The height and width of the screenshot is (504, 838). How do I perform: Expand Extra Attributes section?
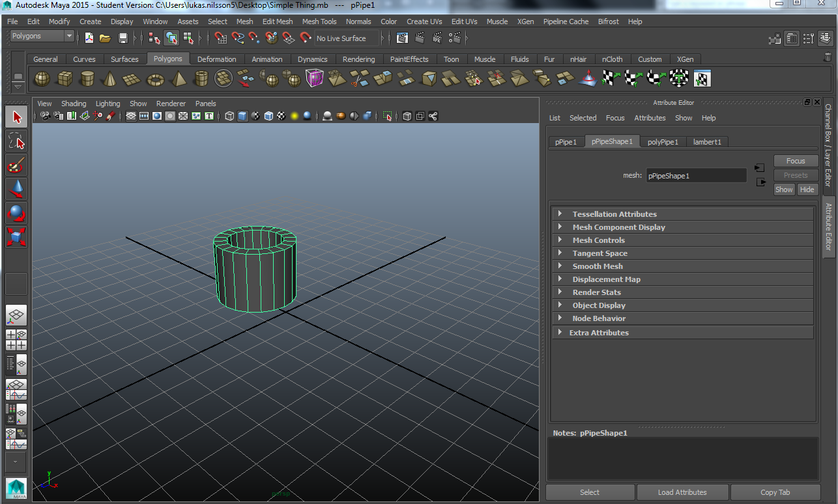click(682, 332)
